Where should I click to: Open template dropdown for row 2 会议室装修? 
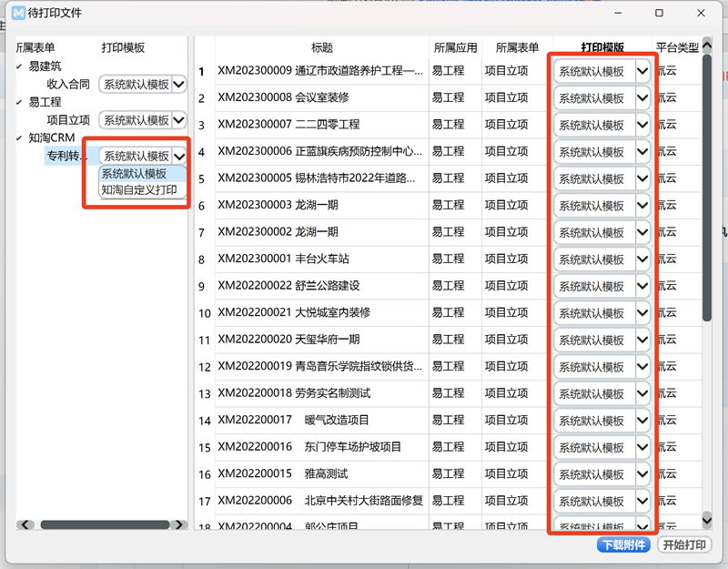pyautogui.click(x=642, y=98)
